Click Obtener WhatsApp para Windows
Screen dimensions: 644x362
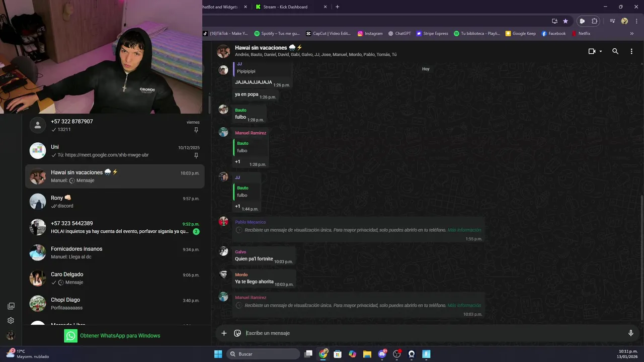(x=112, y=336)
